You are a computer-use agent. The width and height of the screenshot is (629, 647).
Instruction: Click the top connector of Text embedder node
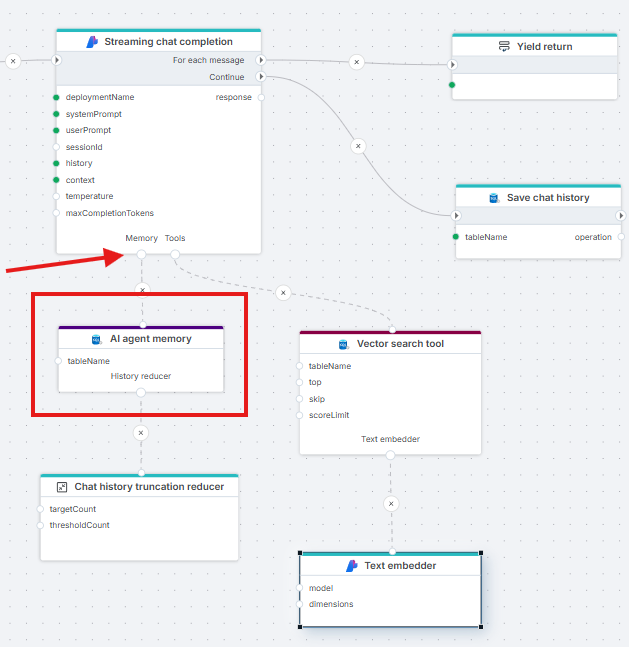pos(392,552)
